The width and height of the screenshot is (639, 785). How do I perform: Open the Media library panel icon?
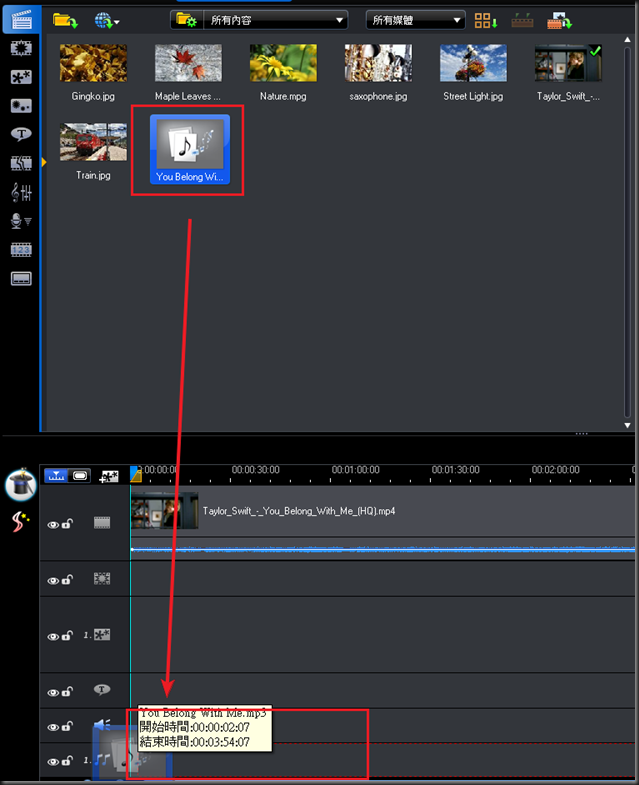point(21,21)
